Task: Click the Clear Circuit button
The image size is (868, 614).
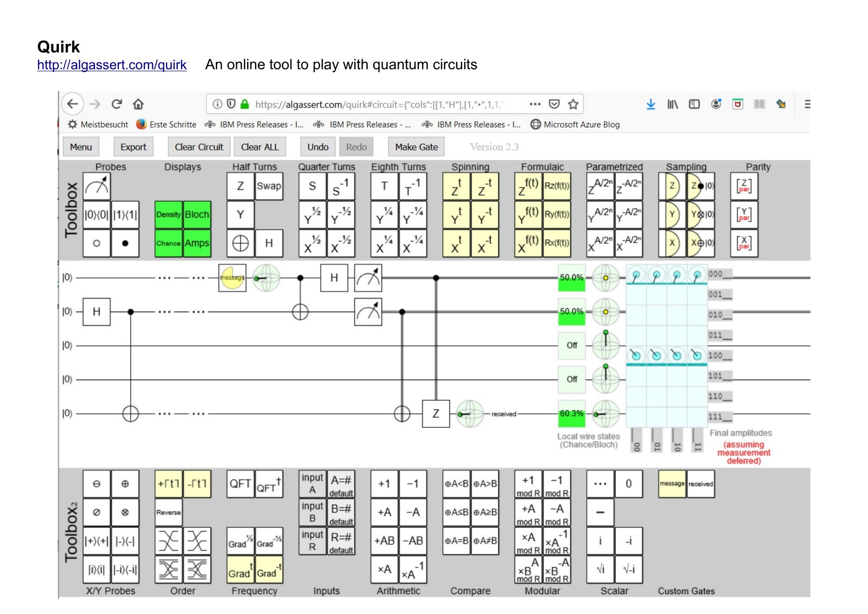Action: 199,147
